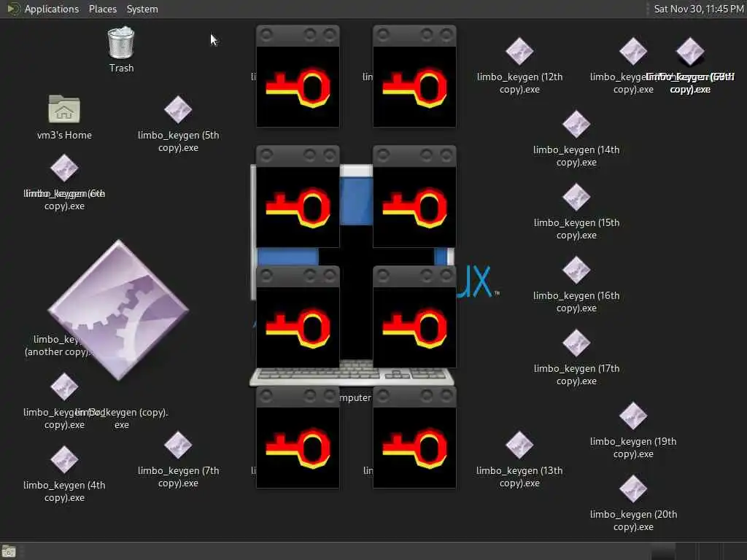The image size is (747, 560).
Task: Click the key image in bottom-left keygen window
Action: coord(298,448)
